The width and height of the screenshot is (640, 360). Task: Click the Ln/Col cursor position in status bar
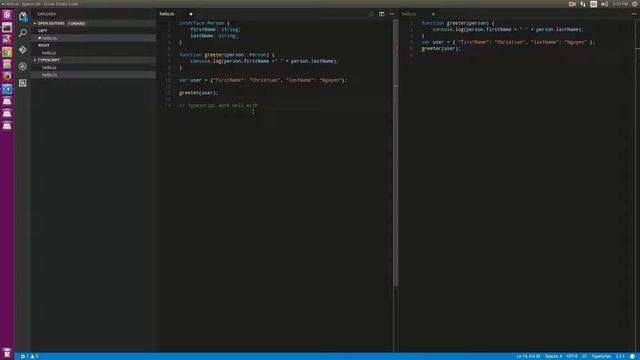point(528,356)
